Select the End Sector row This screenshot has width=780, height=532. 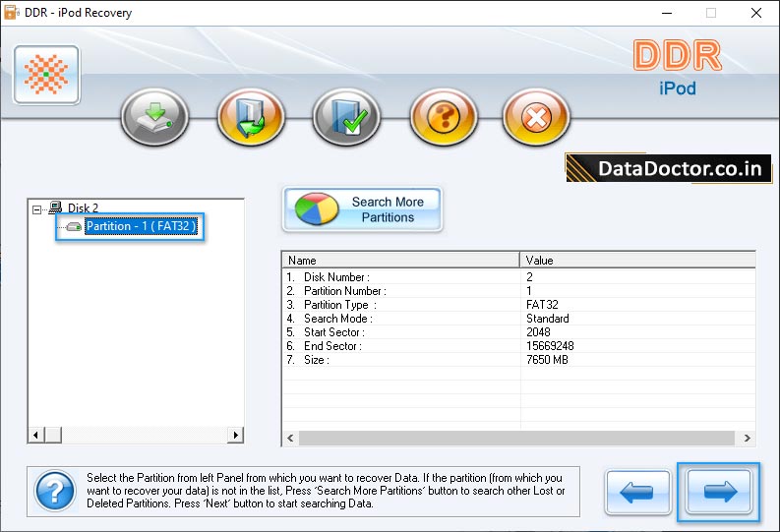pos(518,346)
